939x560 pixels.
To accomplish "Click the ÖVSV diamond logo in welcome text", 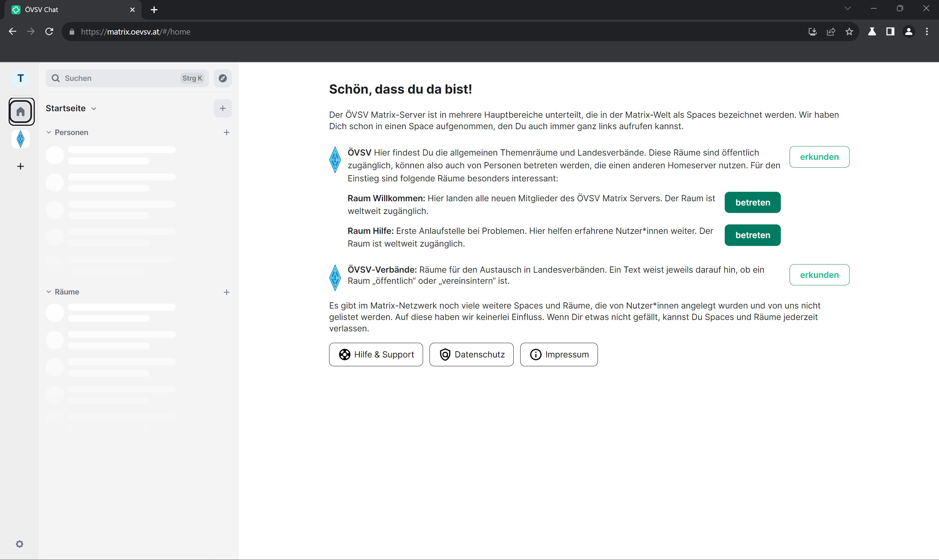I will pyautogui.click(x=335, y=160).
